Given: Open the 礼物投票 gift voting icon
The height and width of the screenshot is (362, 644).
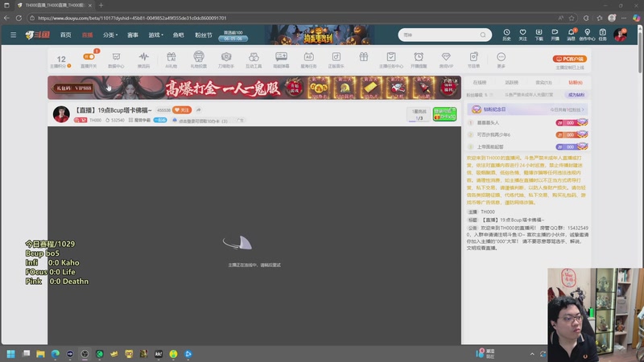Looking at the screenshot, I should pyautogui.click(x=198, y=59).
